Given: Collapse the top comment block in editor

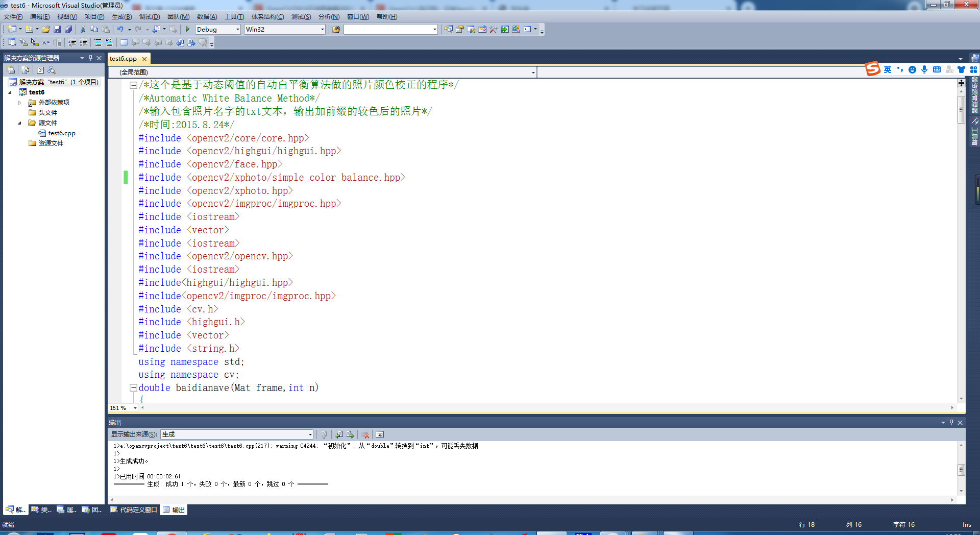Looking at the screenshot, I should pyautogui.click(x=133, y=85).
